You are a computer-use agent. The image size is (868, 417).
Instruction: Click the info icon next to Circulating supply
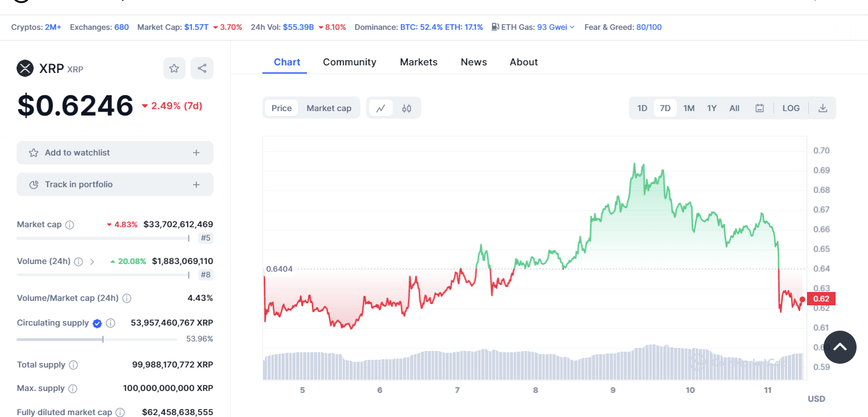click(111, 323)
